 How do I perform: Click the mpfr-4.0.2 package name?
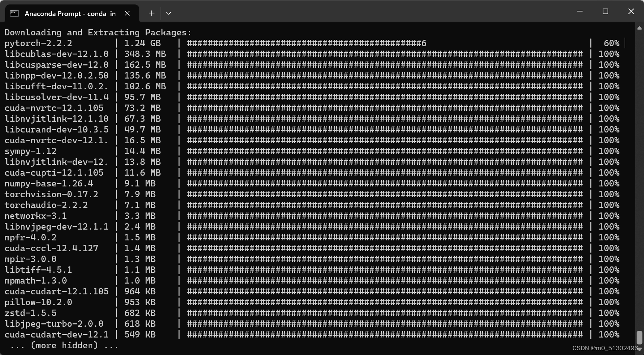[31, 237]
